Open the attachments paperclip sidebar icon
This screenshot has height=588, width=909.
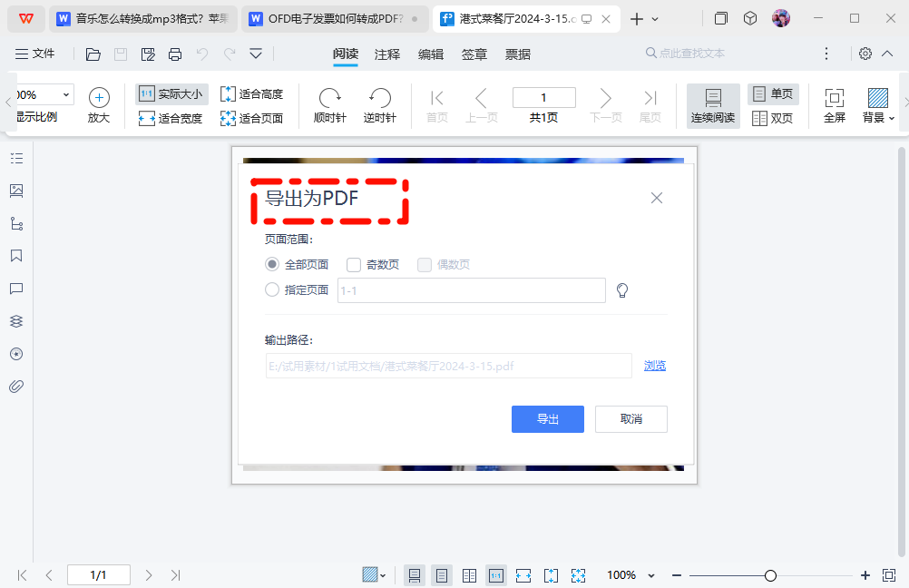point(16,387)
